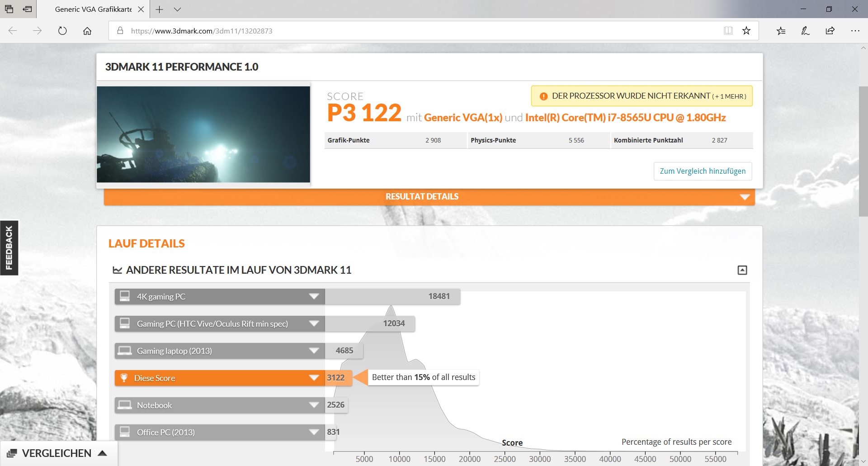The width and height of the screenshot is (868, 466).
Task: Open the Feedback side tab
Action: click(x=9, y=247)
